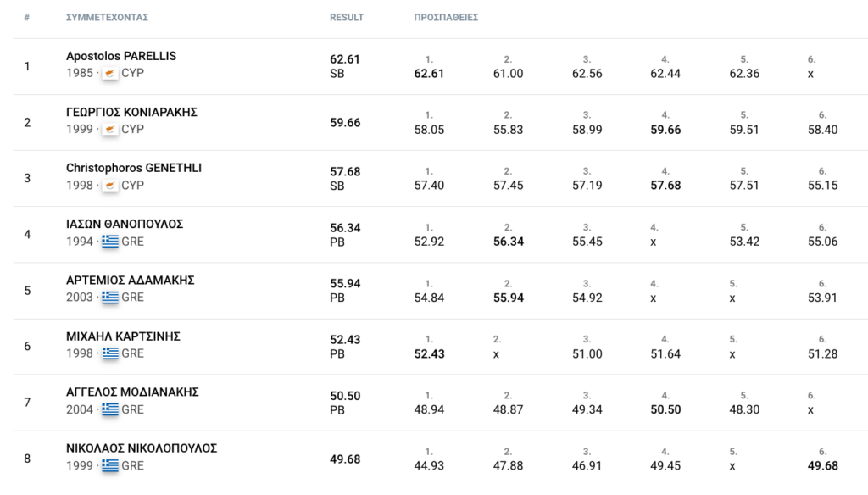Click the Greek flag for ΝΙΚΟΛΑΟΣ ΝΙΚΟΛΟΠΟΥΛΟΣ

point(110,465)
